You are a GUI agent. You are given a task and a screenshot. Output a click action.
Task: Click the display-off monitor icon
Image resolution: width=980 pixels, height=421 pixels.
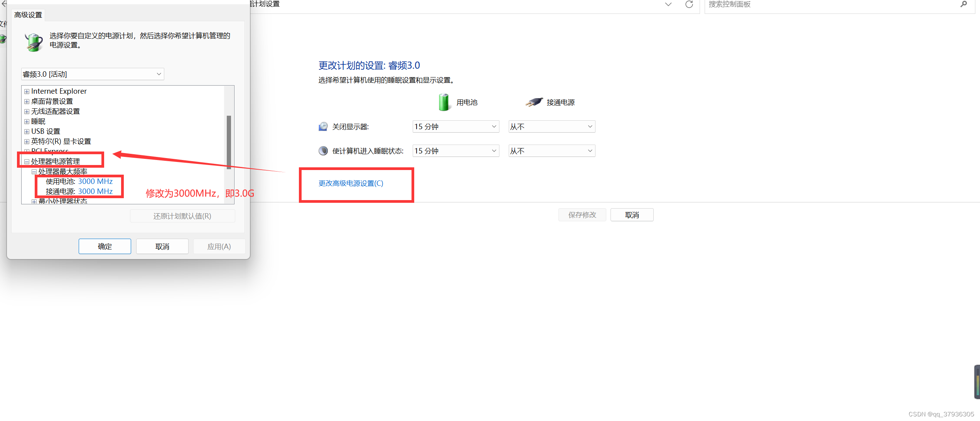click(323, 126)
